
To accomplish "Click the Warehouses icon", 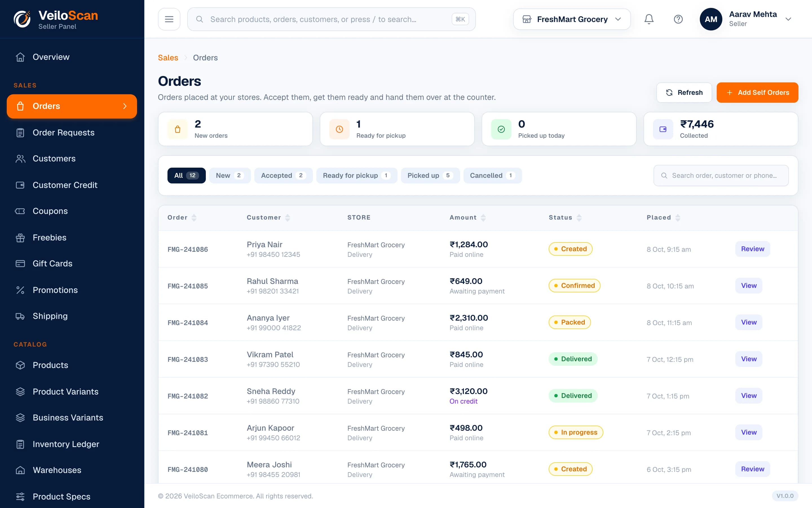I will [20, 470].
